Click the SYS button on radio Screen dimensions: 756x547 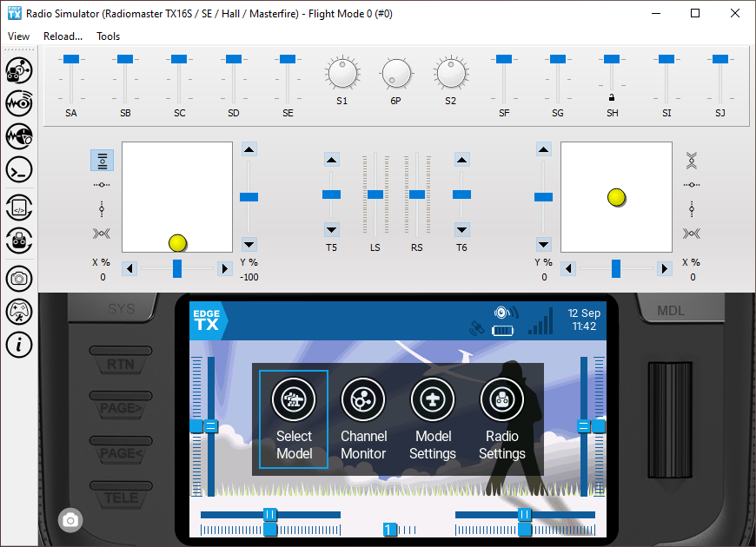click(x=114, y=308)
